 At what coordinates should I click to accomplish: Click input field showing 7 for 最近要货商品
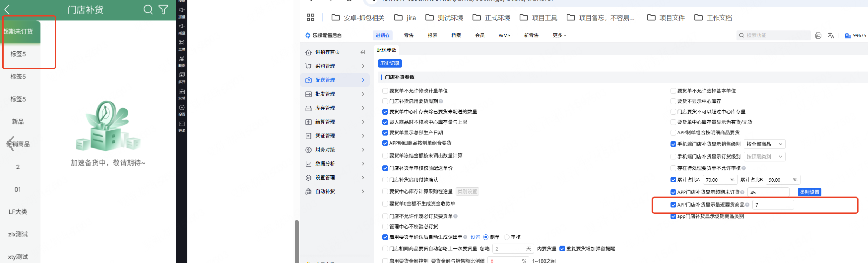tap(773, 205)
